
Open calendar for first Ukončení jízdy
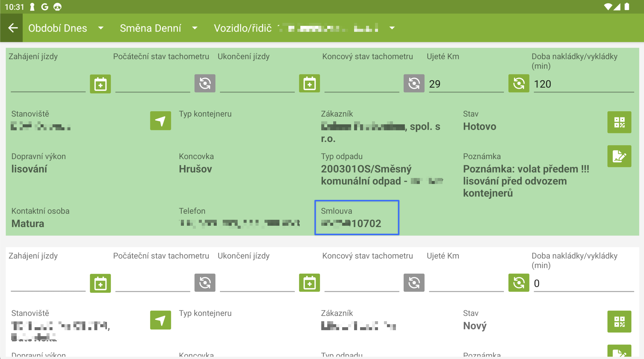pyautogui.click(x=309, y=84)
